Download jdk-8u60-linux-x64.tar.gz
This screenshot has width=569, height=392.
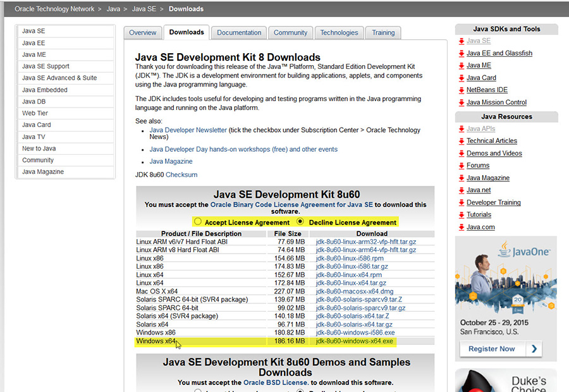point(351,283)
